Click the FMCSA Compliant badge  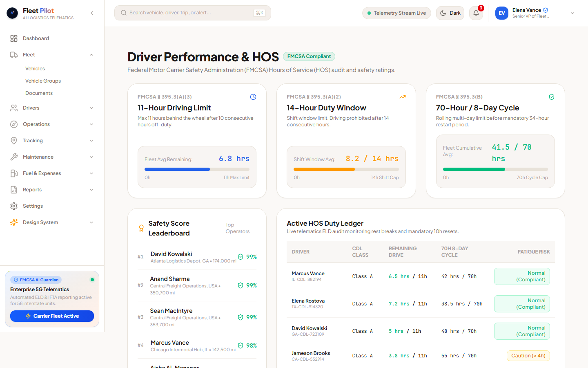pyautogui.click(x=309, y=56)
